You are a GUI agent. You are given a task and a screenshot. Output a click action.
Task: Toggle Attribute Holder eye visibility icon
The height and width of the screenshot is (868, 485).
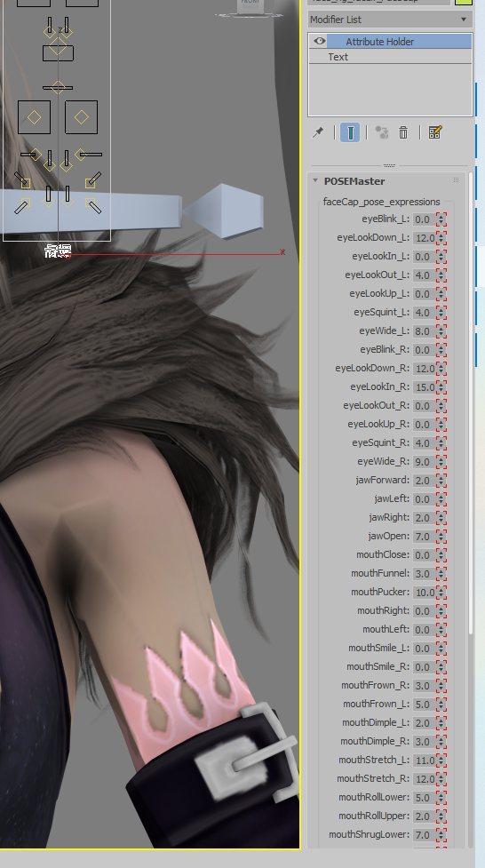tap(319, 42)
